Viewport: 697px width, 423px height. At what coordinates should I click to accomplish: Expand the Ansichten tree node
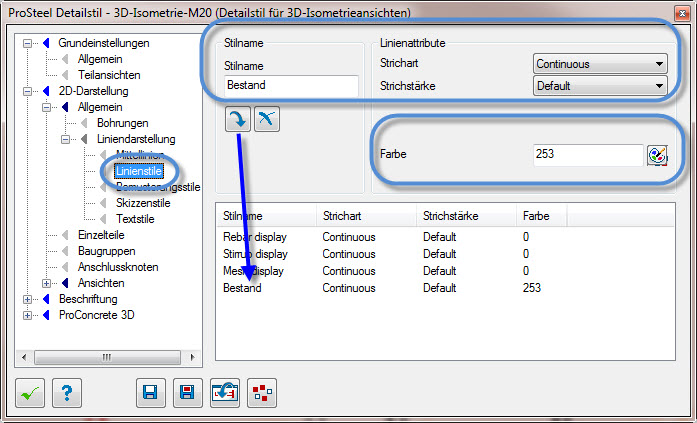(47, 283)
